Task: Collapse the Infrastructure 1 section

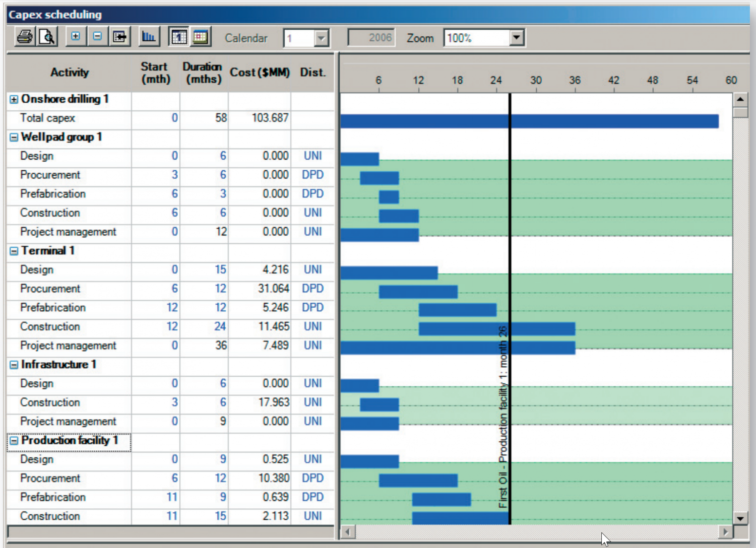Action: 14,365
